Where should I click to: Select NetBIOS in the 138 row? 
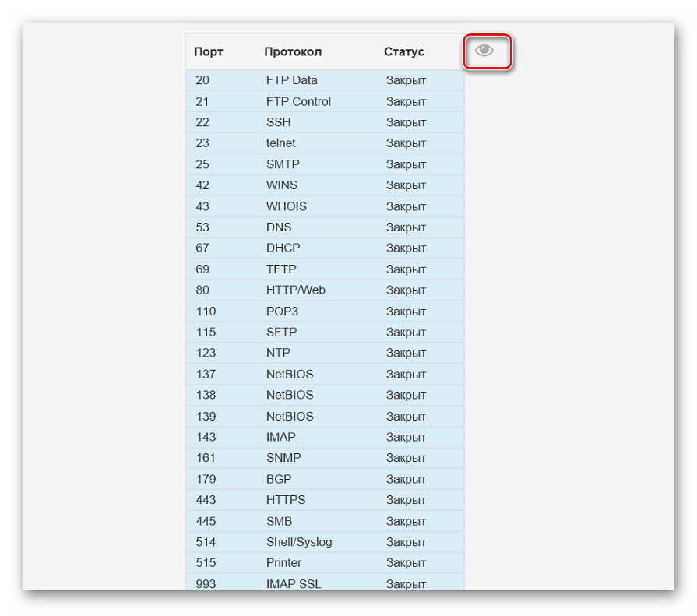coord(290,395)
